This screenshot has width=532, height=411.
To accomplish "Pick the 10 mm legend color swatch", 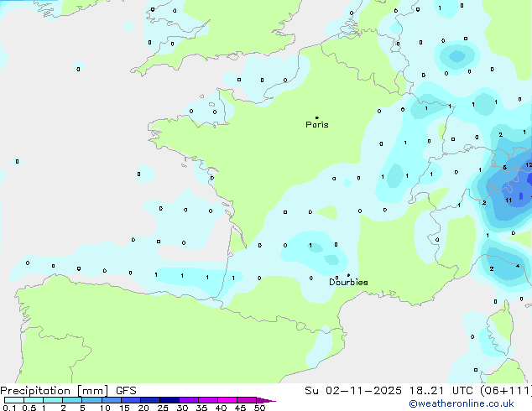I will click(x=112, y=400).
